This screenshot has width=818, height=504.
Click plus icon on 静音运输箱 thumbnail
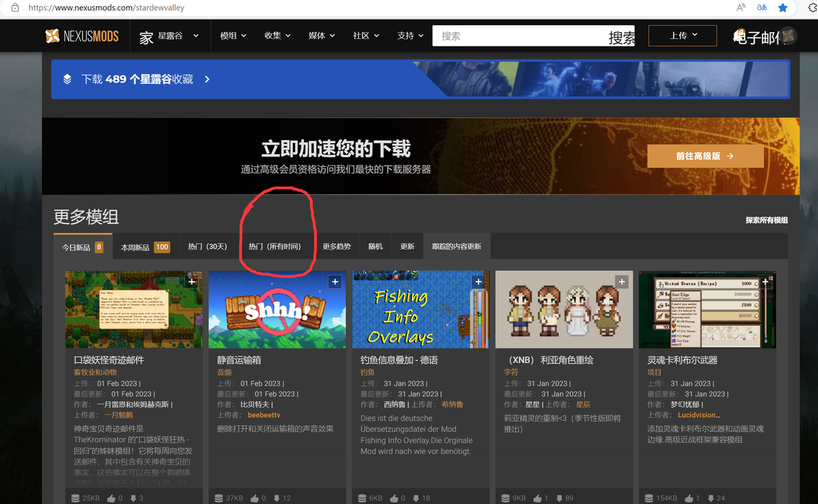click(335, 282)
